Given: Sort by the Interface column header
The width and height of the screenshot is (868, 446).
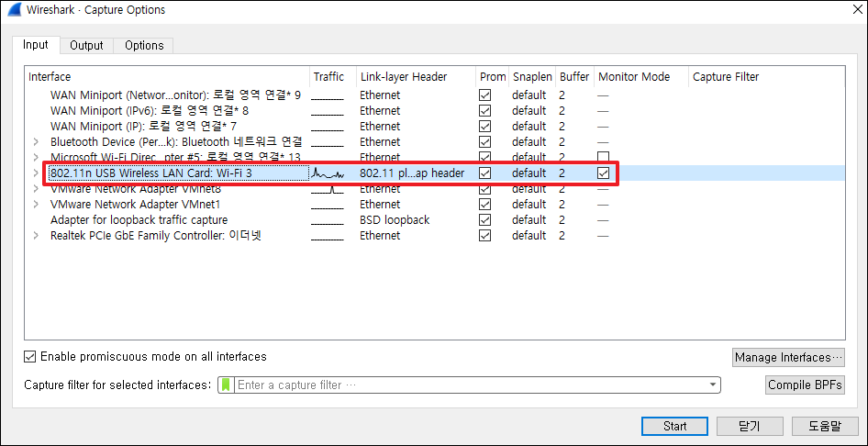Looking at the screenshot, I should (x=167, y=77).
